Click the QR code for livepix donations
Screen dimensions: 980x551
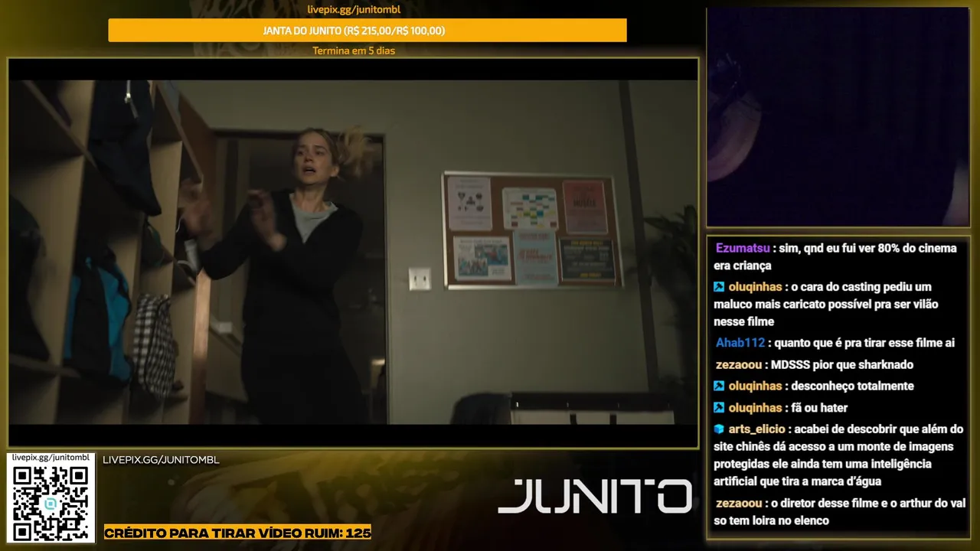(x=51, y=503)
